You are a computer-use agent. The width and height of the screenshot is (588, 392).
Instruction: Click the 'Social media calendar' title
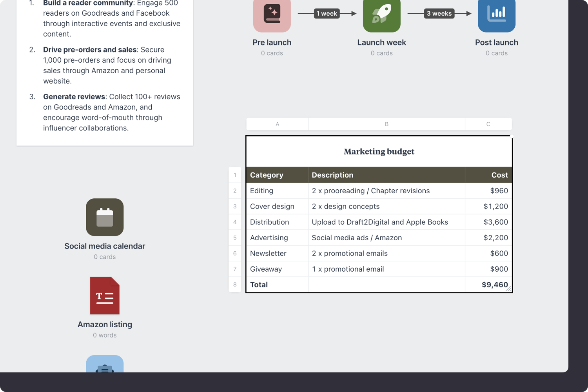point(105,246)
